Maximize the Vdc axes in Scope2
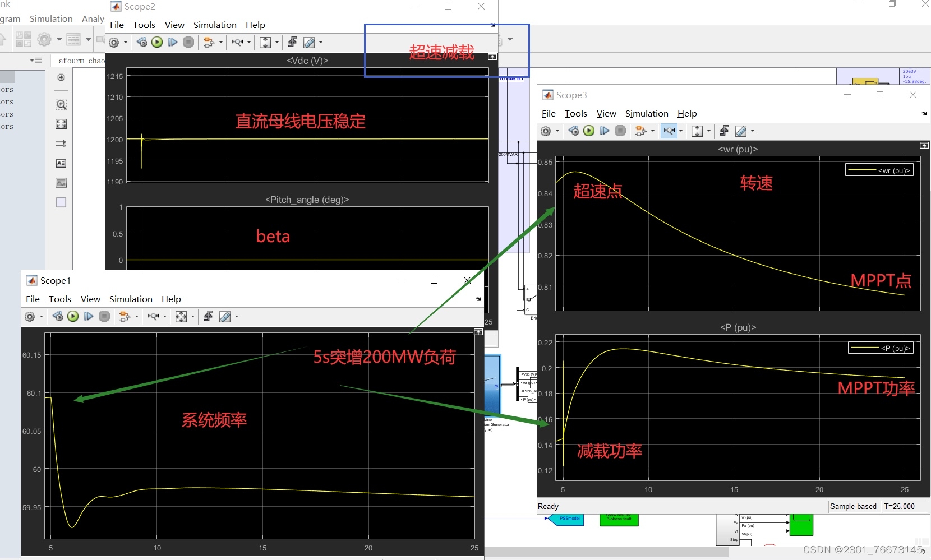Image resolution: width=931 pixels, height=560 pixels. (x=492, y=57)
